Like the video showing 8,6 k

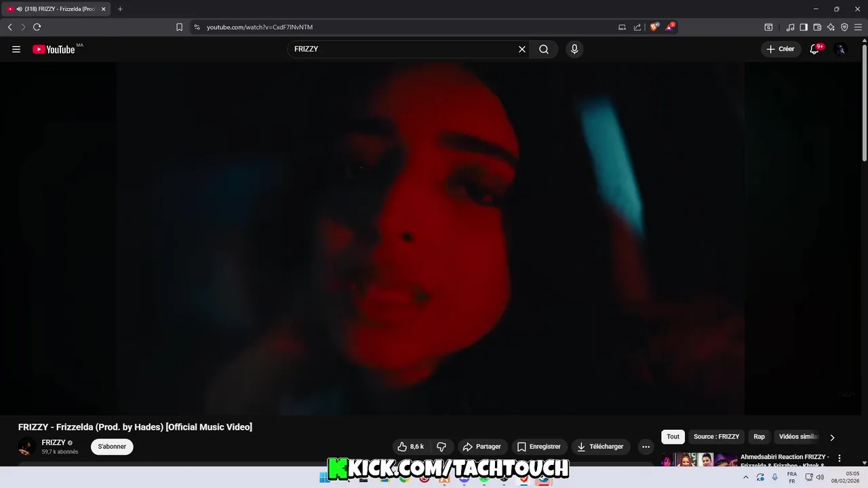(x=410, y=447)
